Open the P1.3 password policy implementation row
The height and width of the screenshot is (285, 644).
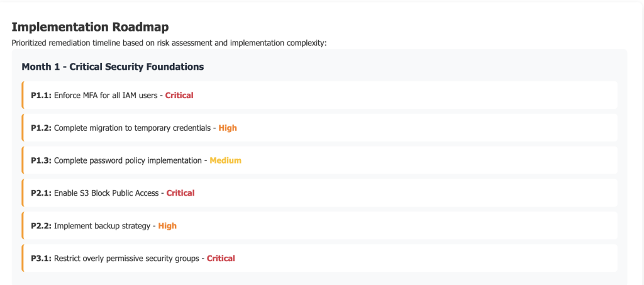319,160
